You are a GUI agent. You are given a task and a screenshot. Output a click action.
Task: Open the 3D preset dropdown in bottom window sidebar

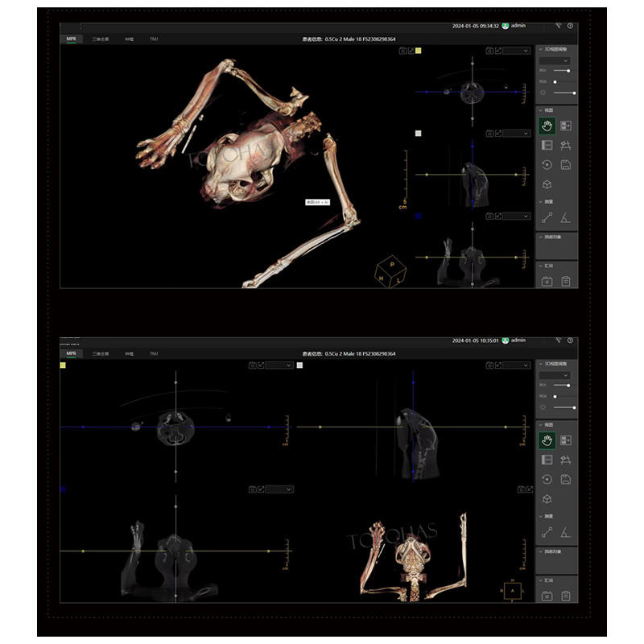[x=555, y=375]
